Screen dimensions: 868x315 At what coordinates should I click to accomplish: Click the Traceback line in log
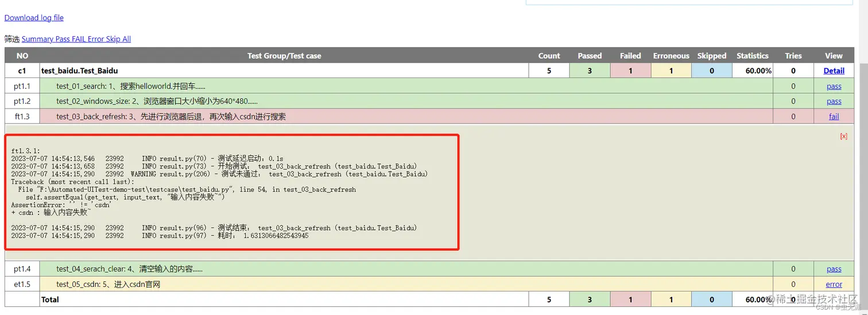point(72,181)
